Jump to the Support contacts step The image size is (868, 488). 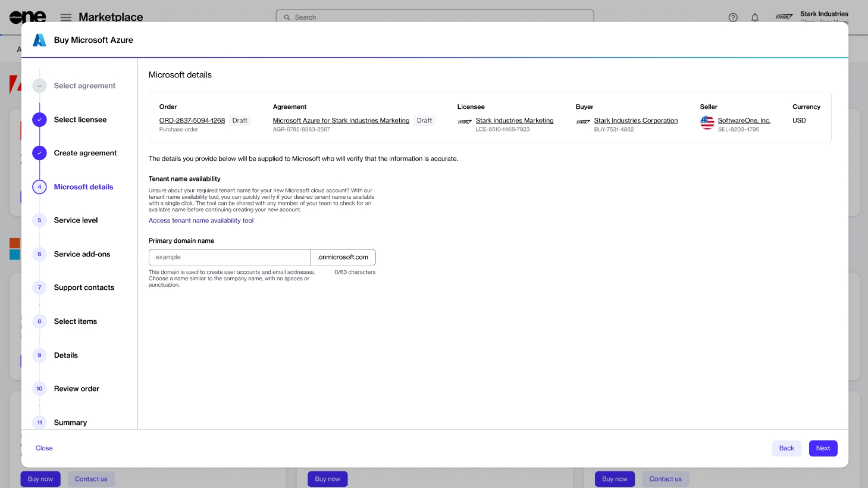point(84,287)
